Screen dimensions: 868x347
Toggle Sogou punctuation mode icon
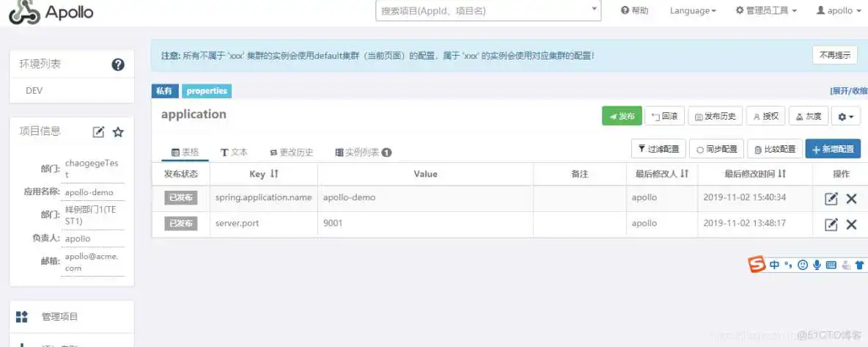click(789, 265)
